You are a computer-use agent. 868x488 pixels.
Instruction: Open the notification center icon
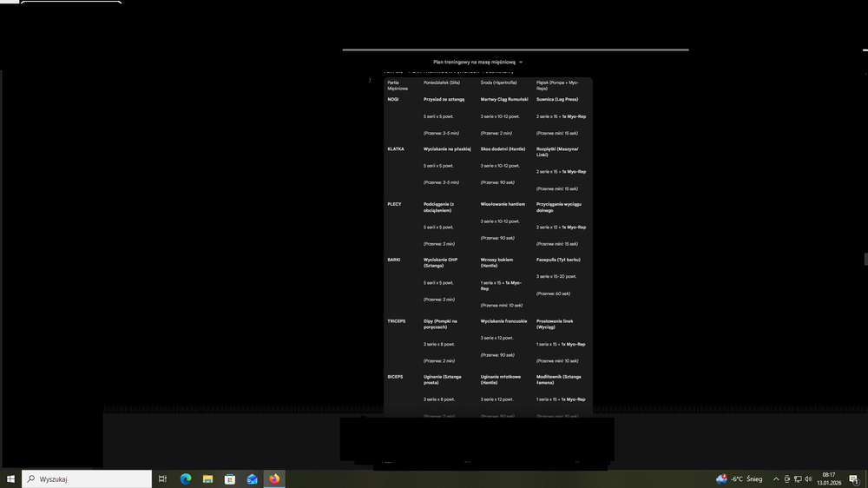coord(854,478)
